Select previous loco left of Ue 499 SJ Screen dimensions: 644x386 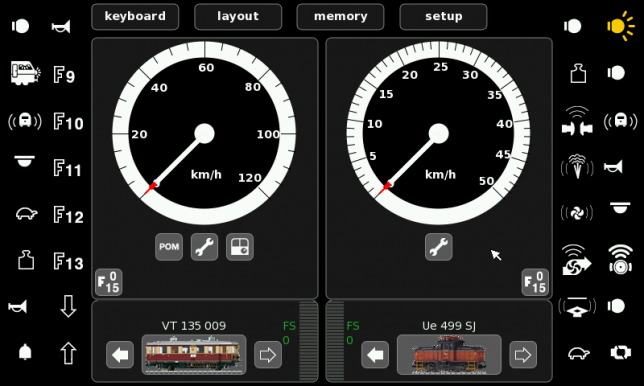(x=375, y=355)
